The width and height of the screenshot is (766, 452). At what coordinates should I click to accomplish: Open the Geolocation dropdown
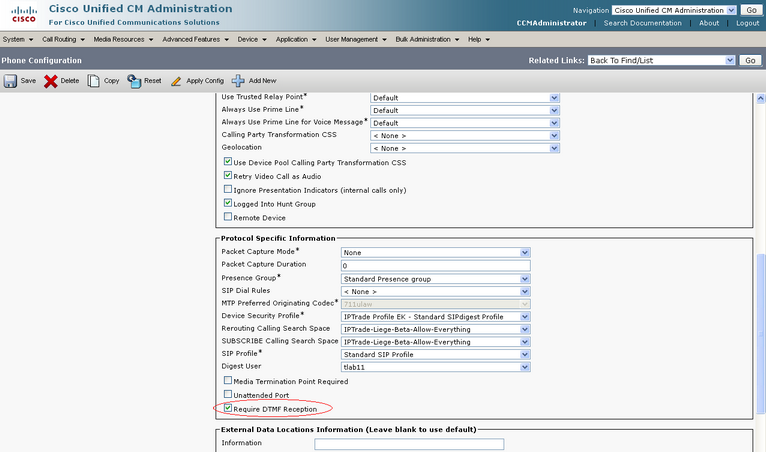coord(465,148)
